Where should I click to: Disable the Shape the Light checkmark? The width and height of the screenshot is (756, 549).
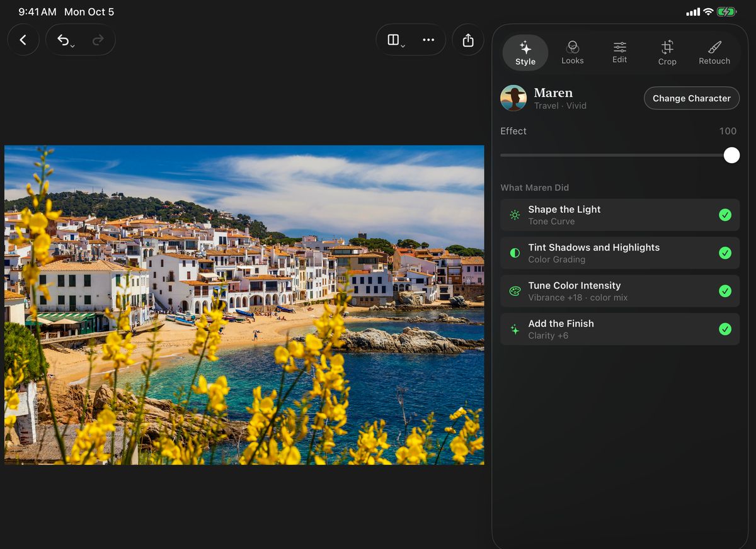(x=725, y=215)
